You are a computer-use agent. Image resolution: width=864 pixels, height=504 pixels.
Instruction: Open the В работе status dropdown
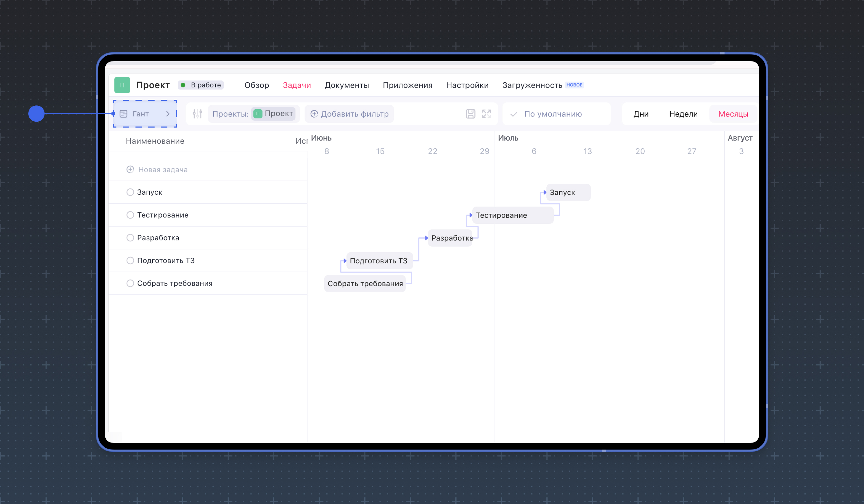coord(201,85)
